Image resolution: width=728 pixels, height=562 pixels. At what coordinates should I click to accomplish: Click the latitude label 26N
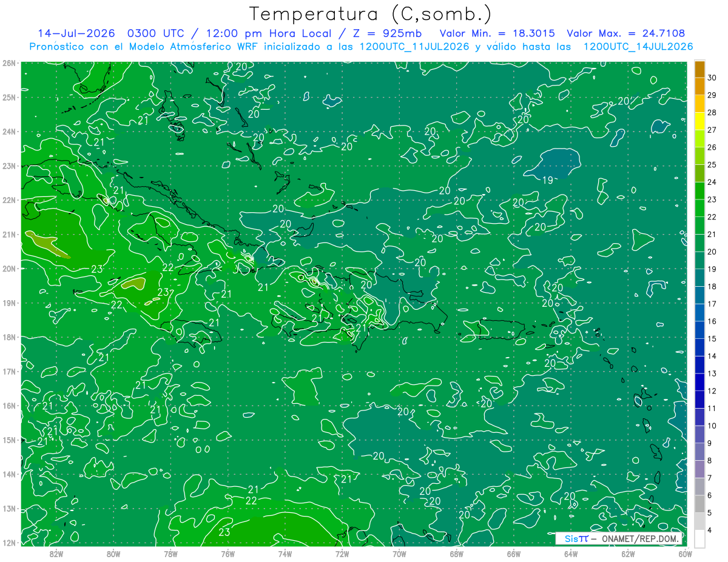tap(9, 62)
